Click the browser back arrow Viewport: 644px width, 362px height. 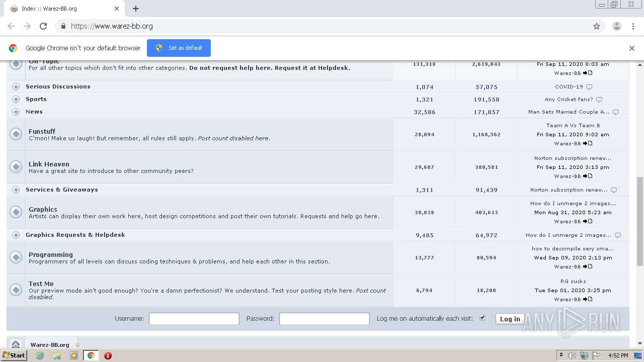click(x=11, y=26)
